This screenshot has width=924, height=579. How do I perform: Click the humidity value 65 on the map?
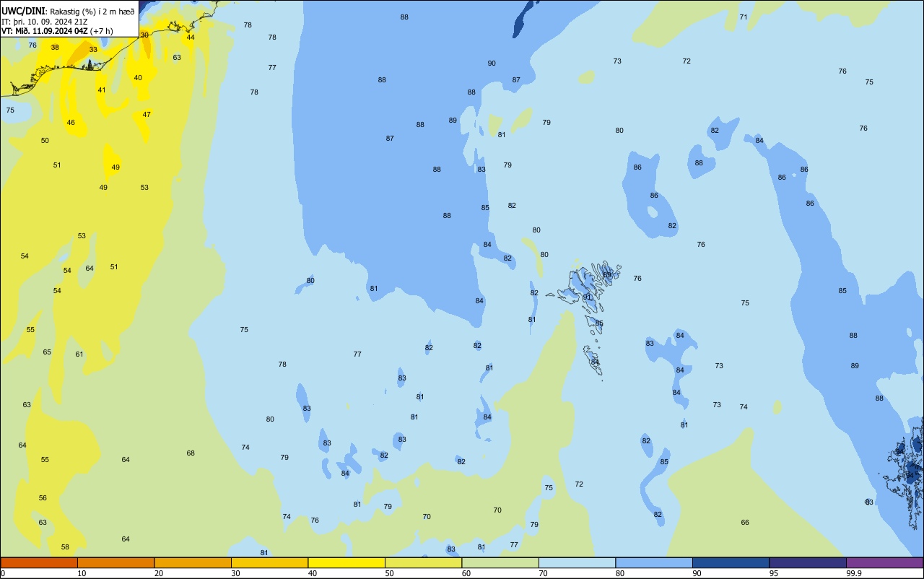click(x=47, y=352)
